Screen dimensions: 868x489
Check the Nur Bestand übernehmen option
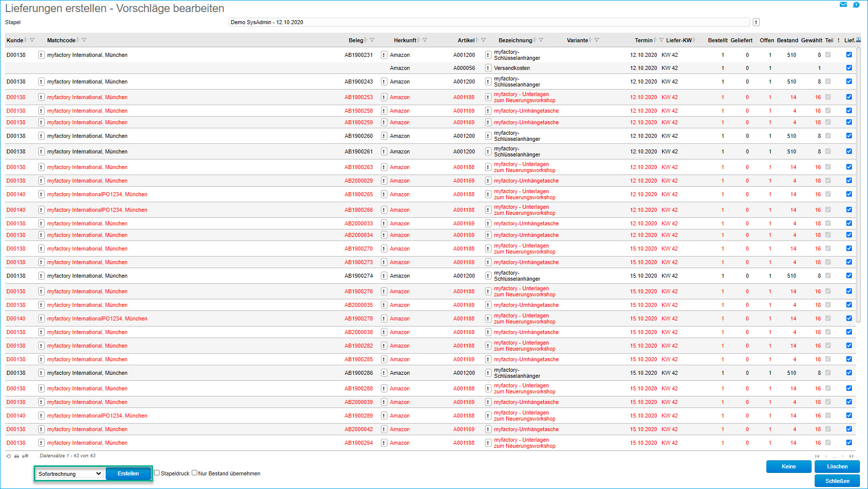click(x=195, y=473)
